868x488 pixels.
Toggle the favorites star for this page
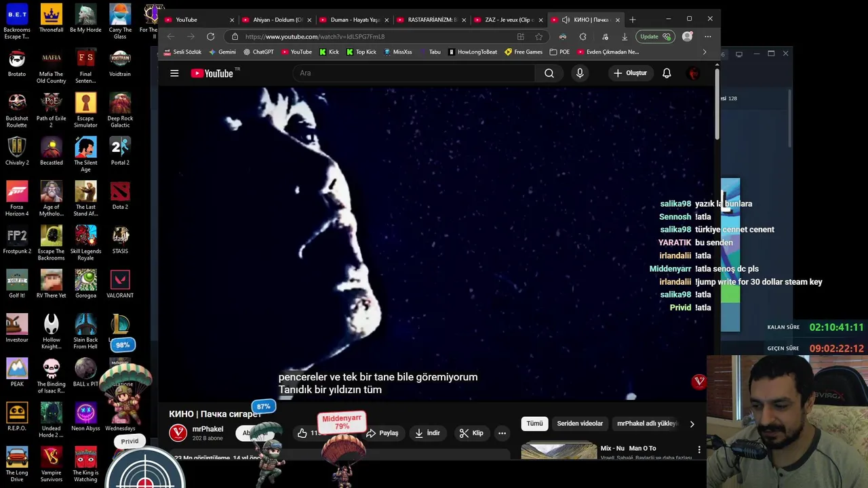coord(539,37)
